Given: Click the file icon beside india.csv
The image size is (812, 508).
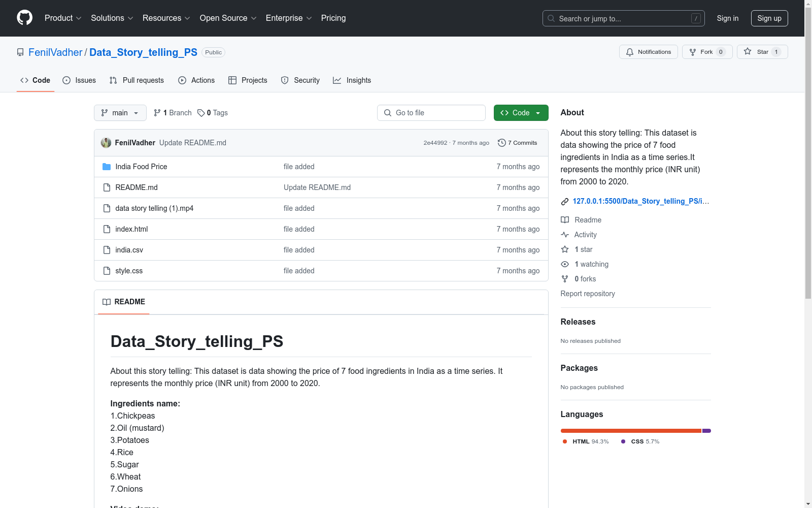Looking at the screenshot, I should [107, 250].
